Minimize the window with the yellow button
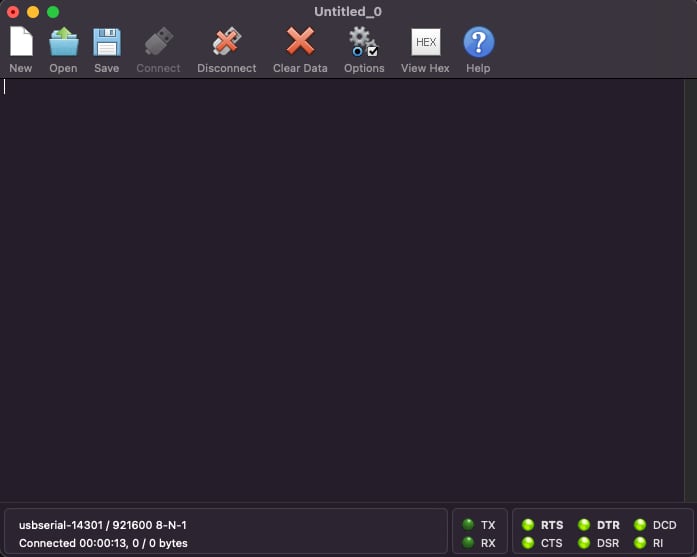This screenshot has height=557, width=697. pyautogui.click(x=33, y=12)
